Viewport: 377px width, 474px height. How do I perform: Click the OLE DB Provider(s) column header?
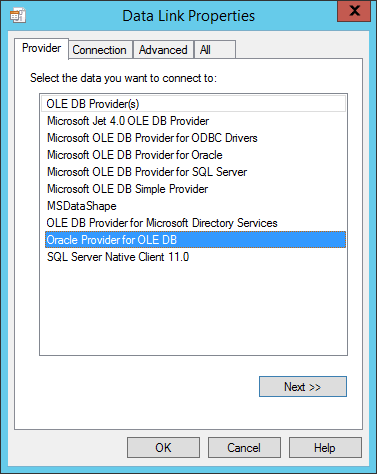(194, 104)
